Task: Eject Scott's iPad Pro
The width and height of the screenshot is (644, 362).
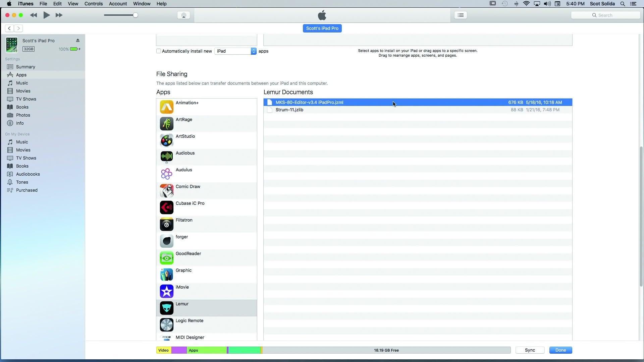Action: click(x=78, y=41)
